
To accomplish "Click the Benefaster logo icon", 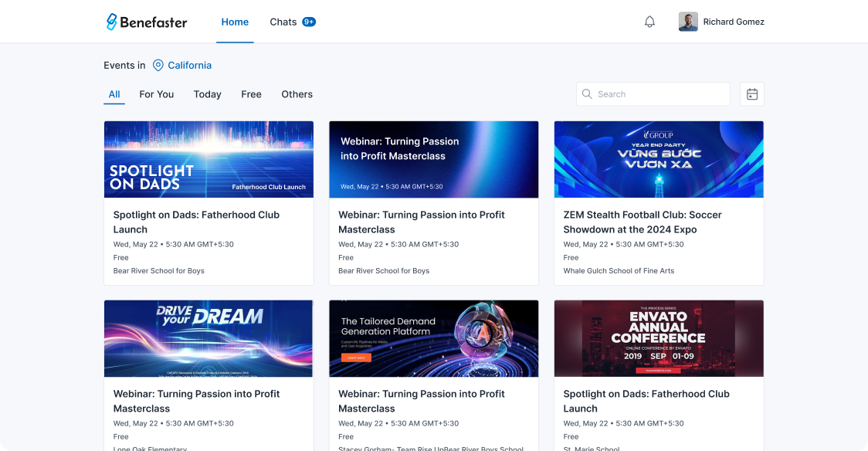I will 112,22.
